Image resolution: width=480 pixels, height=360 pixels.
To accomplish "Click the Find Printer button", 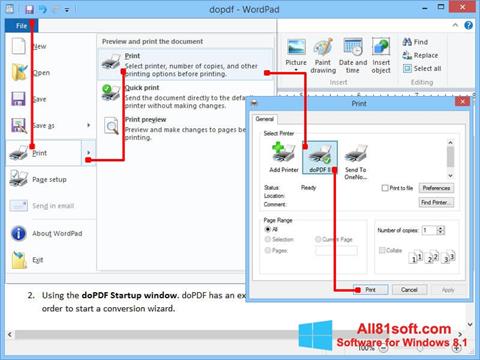I will coord(436,202).
